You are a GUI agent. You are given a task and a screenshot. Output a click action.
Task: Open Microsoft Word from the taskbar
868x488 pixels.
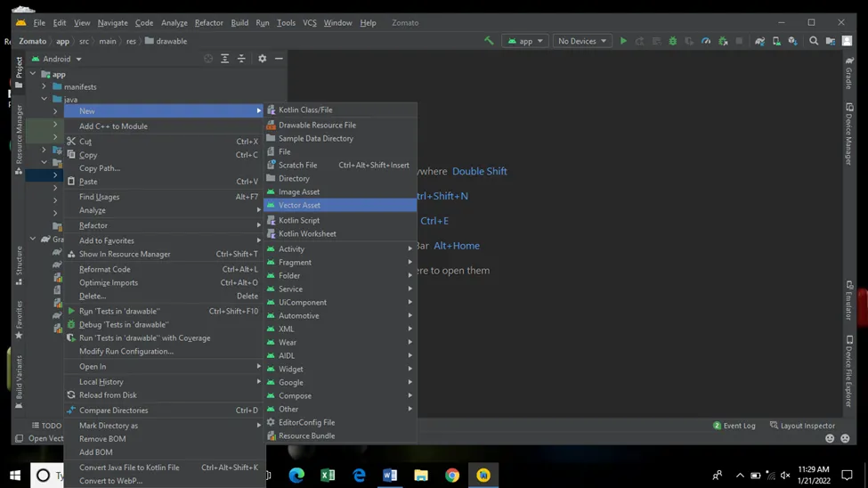(389, 476)
